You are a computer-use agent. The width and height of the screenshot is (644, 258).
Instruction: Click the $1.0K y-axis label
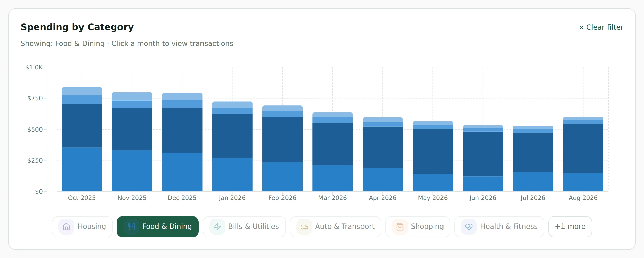point(34,67)
